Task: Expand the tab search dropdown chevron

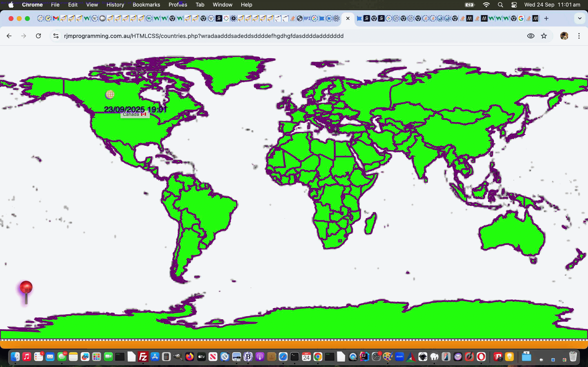Action: [580, 18]
